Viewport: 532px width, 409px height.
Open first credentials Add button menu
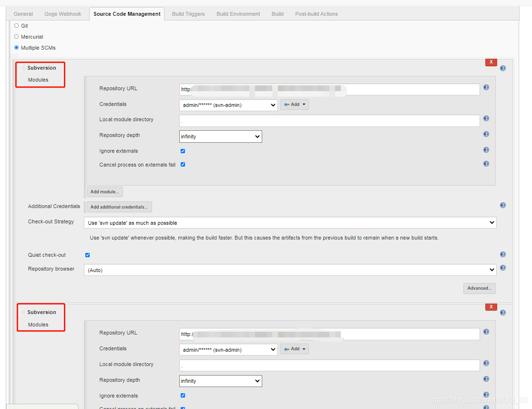point(295,105)
